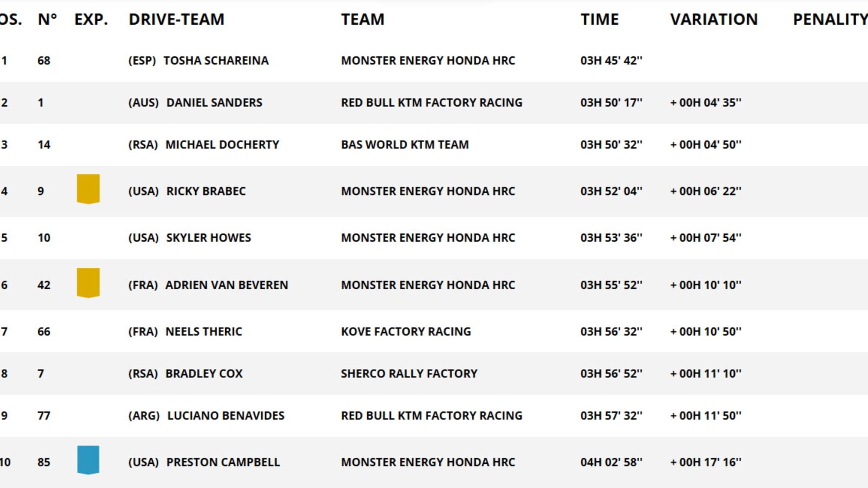Viewport: 868px width, 488px height.
Task: Click Preston Campbell's blue experience badge
Action: pos(88,460)
